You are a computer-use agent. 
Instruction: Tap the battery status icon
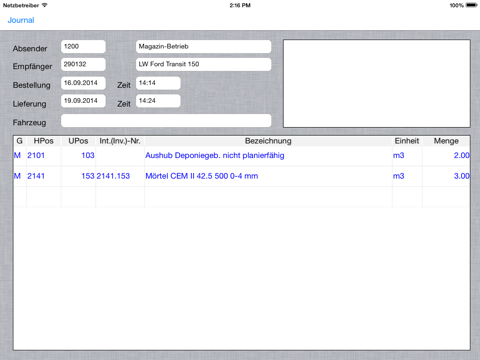point(472,5)
